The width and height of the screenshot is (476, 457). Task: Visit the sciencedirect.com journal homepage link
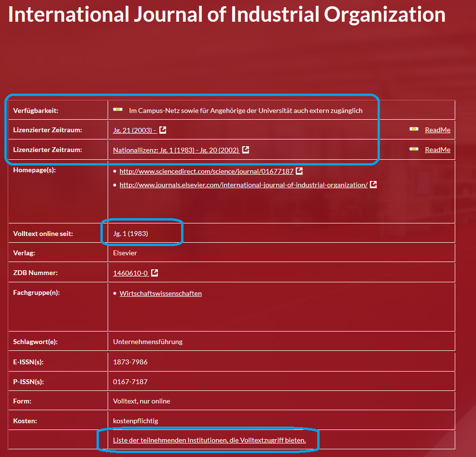[207, 171]
